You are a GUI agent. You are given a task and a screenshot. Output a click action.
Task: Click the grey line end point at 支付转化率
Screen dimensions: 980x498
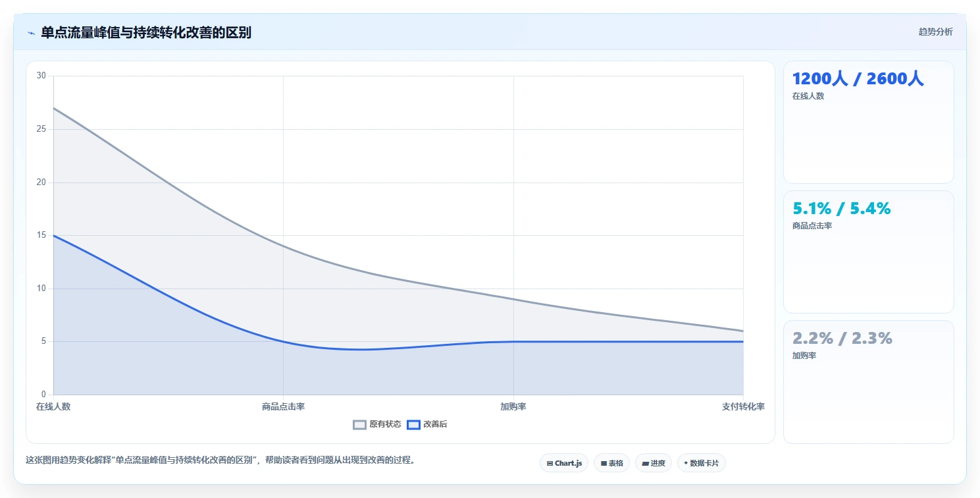coord(743,331)
